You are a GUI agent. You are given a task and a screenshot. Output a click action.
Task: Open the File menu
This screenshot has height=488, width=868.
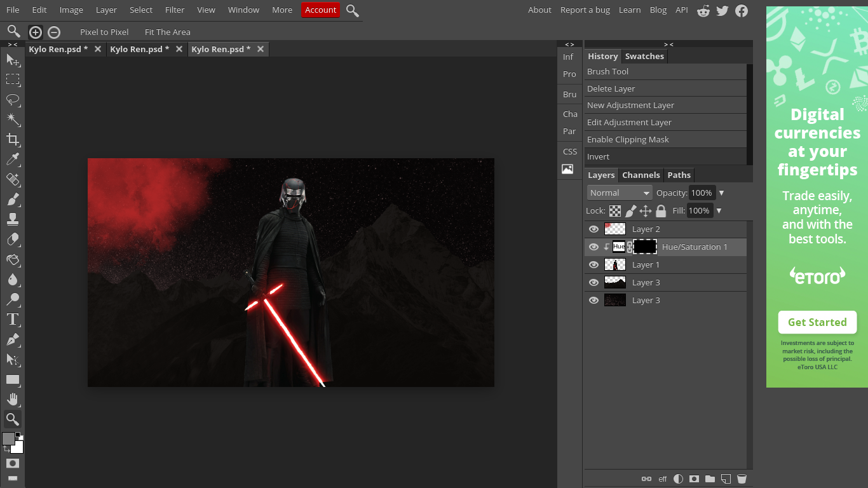point(13,10)
